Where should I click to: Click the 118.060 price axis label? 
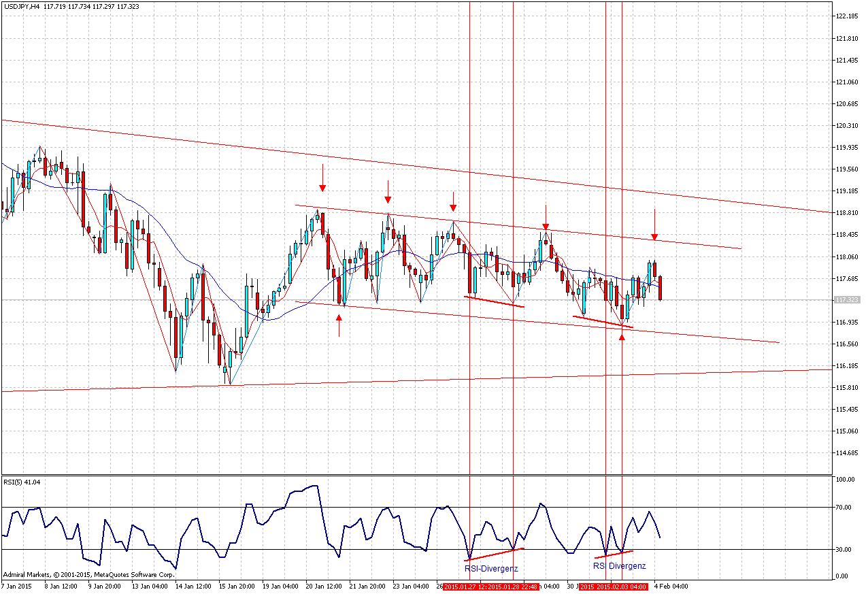[x=848, y=257]
